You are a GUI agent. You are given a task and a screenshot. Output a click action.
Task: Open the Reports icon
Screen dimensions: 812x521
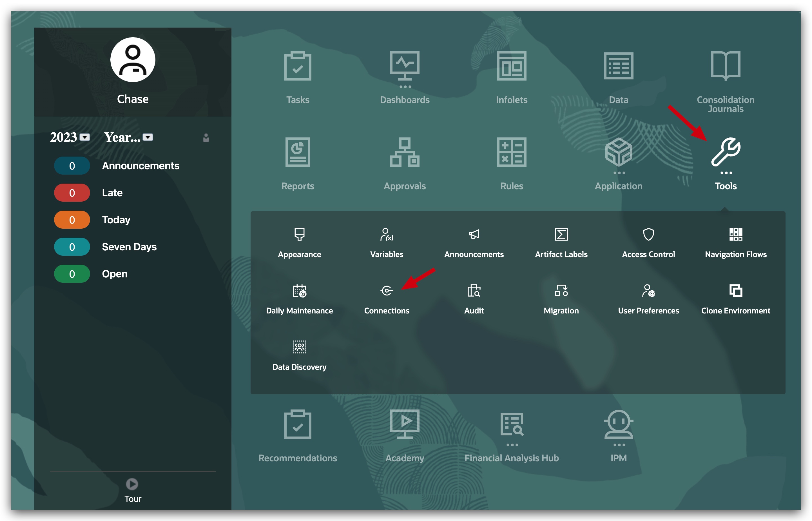298,152
